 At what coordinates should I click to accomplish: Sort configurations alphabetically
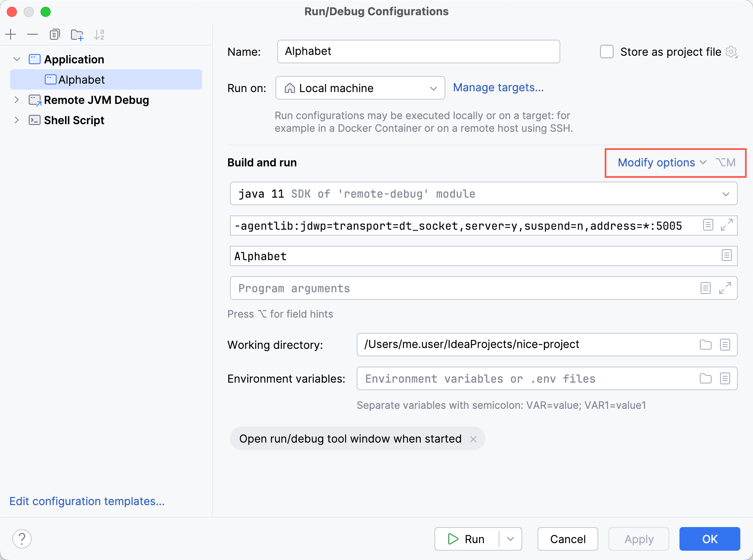tap(99, 34)
